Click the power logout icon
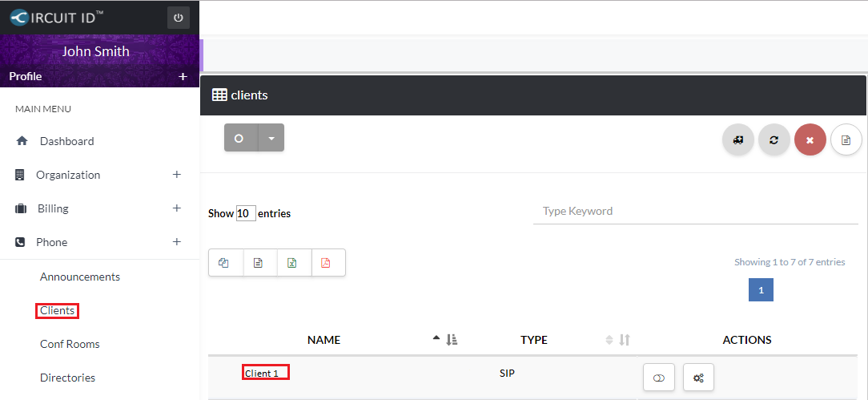 [x=178, y=18]
